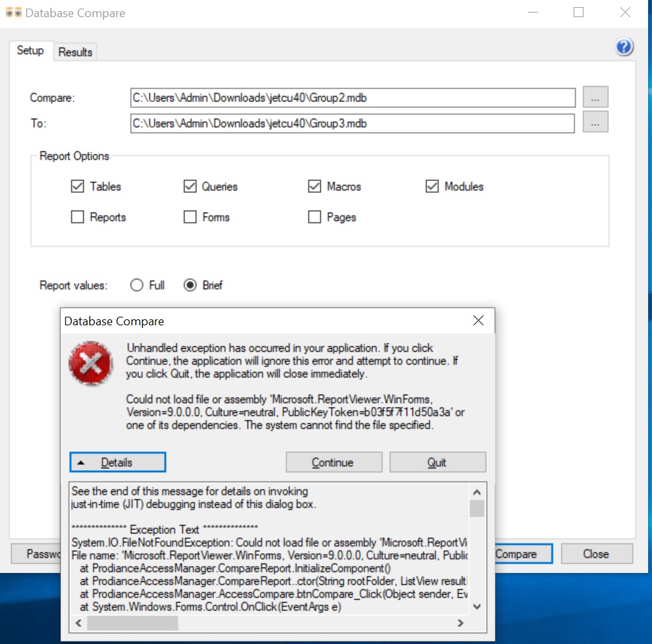Select the Full report values option
The image size is (652, 644).
click(136, 285)
